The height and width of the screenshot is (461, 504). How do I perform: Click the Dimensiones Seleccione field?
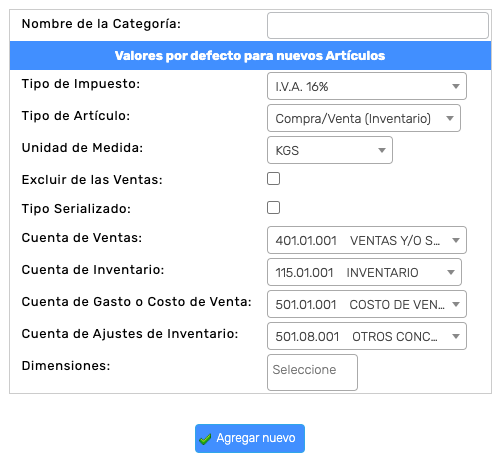[x=312, y=372]
